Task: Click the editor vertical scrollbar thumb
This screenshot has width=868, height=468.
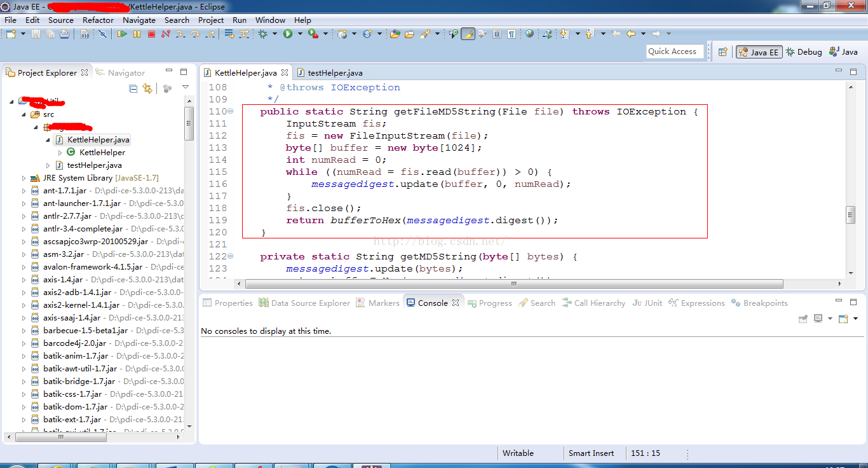Action: pos(851,215)
